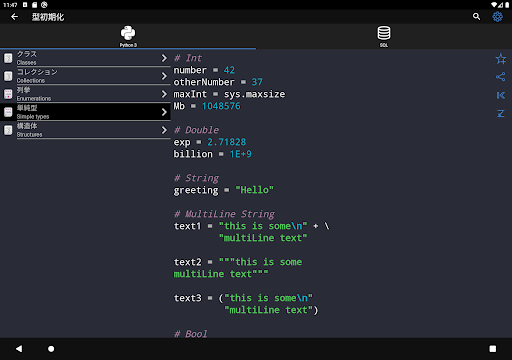
Task: Tap the Simple types row document icon
Action: [8, 112]
